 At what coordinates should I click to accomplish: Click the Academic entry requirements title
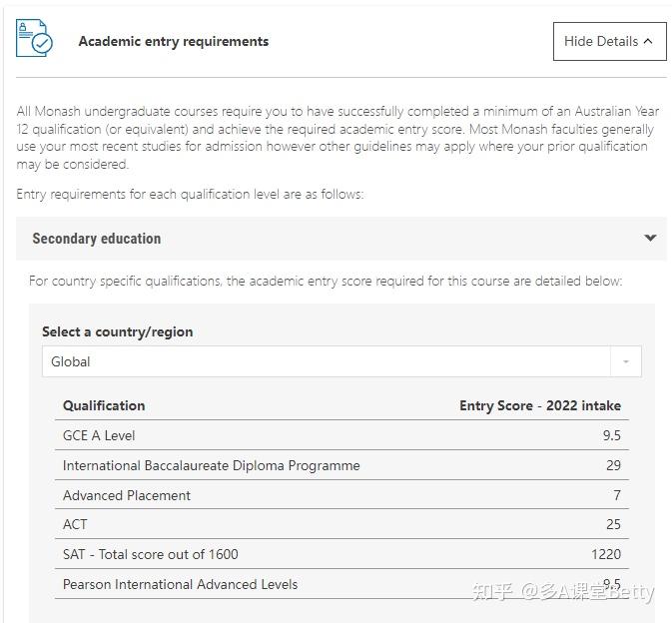[174, 42]
